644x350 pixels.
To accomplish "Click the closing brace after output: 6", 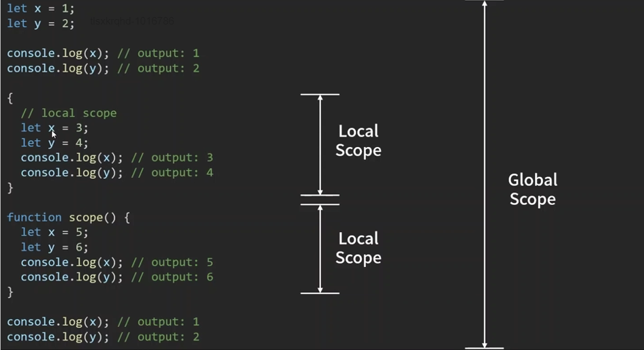I will pos(10,292).
